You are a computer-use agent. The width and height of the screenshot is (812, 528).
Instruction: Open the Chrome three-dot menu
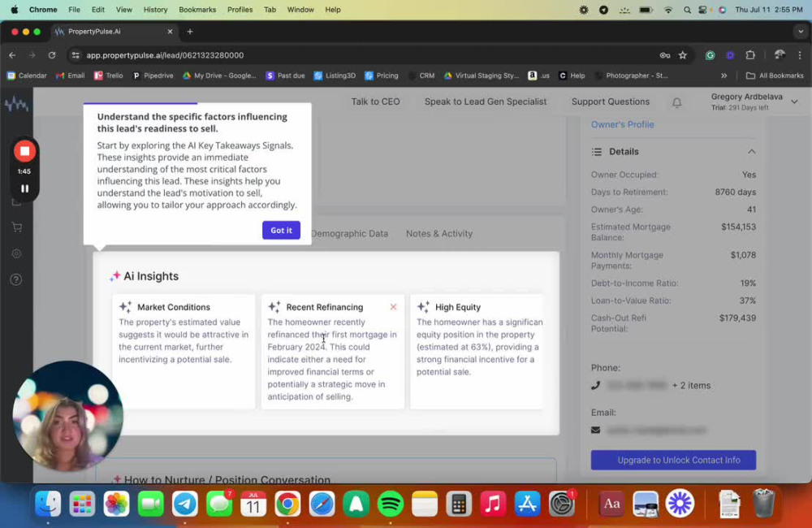point(800,55)
